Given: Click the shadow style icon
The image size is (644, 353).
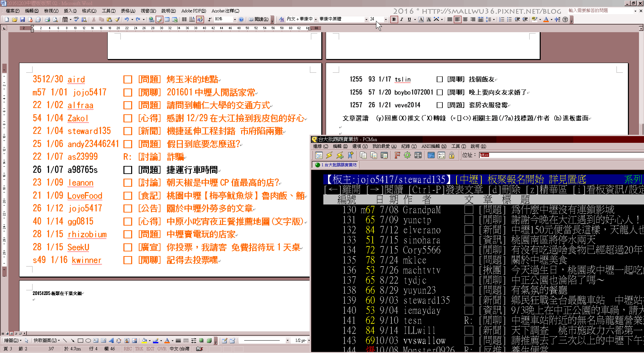Looking at the screenshot, I should coord(201,341).
